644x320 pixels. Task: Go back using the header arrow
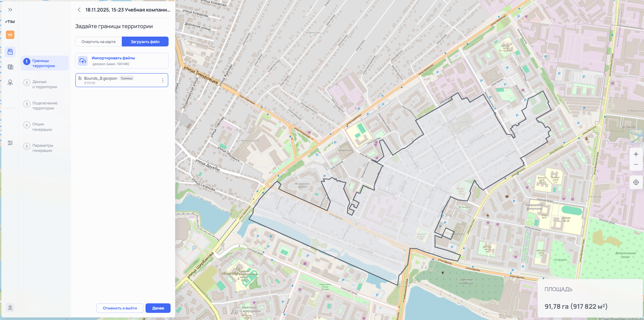coord(79,10)
